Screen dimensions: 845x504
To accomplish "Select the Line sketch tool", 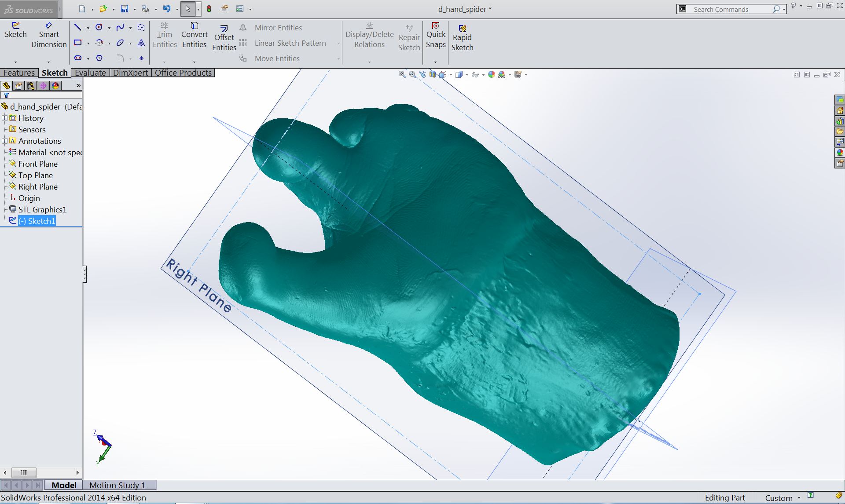I will tap(78, 27).
